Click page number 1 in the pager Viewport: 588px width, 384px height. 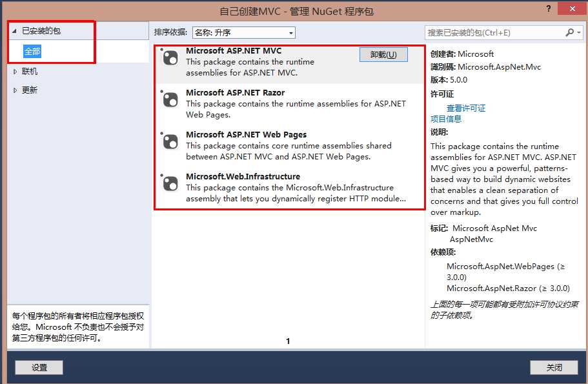click(x=288, y=341)
